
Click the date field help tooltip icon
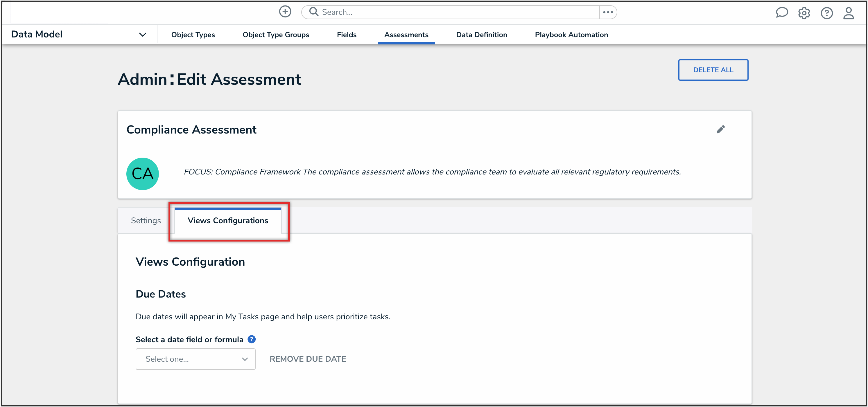[x=251, y=339]
